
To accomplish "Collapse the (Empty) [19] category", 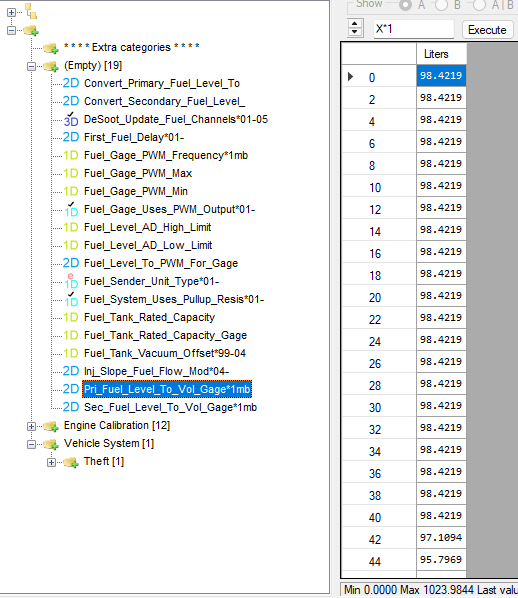I will coord(32,66).
